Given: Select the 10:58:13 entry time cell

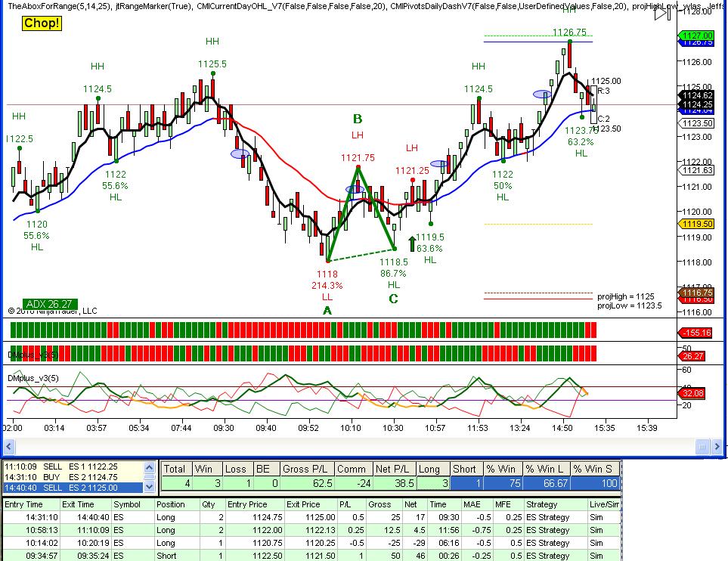Looking at the screenshot, I should 32,530.
